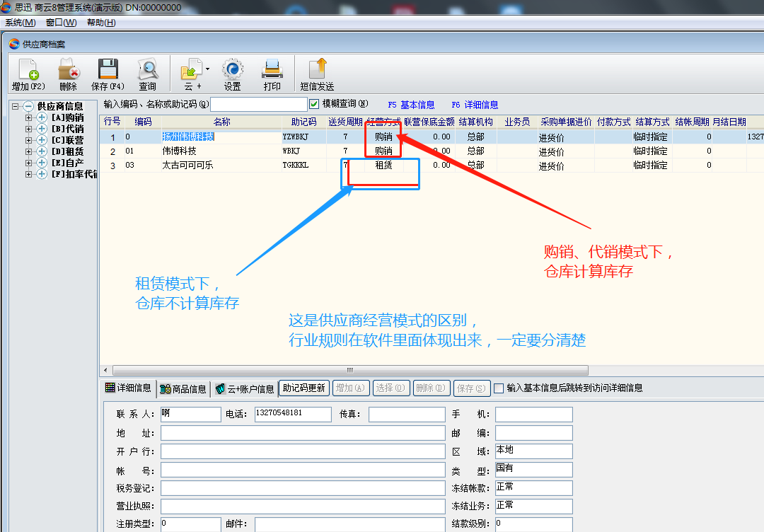Click the 保存 (F4) floppy disk icon
This screenshot has height=532, width=764.
(x=108, y=71)
